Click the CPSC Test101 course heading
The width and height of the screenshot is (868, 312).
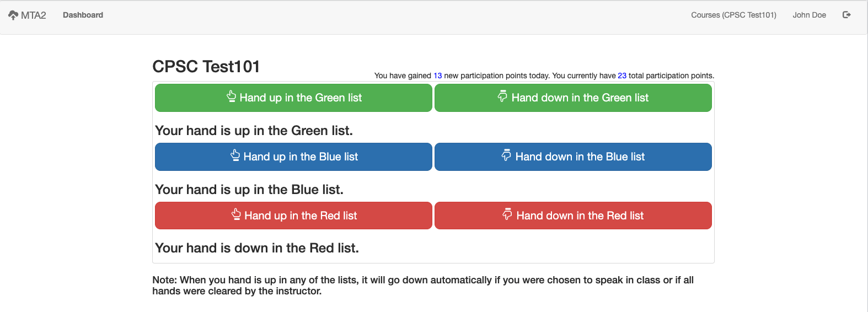(x=206, y=66)
